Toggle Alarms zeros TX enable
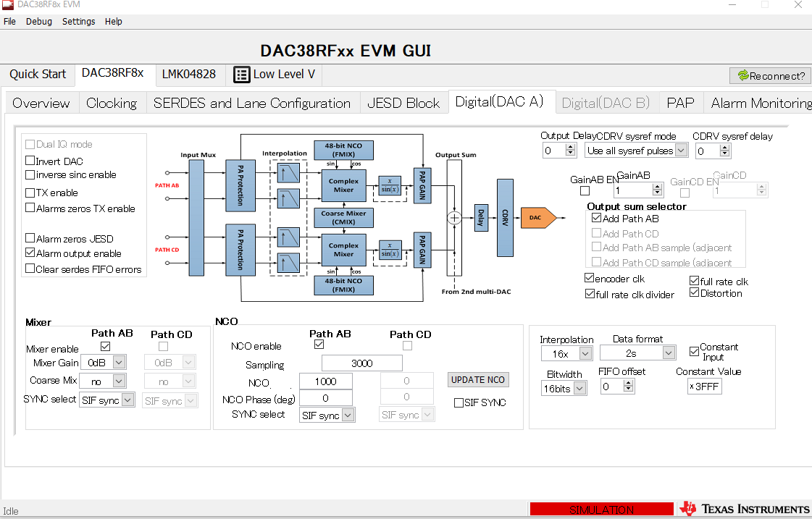 [x=30, y=208]
